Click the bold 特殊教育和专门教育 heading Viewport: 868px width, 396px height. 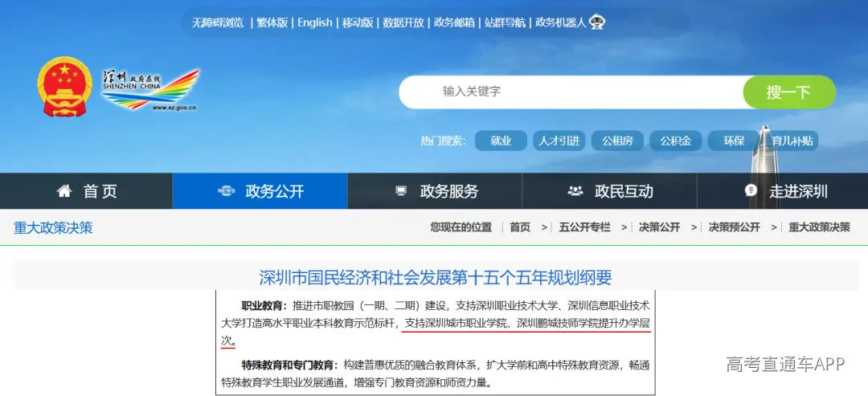[x=289, y=365]
